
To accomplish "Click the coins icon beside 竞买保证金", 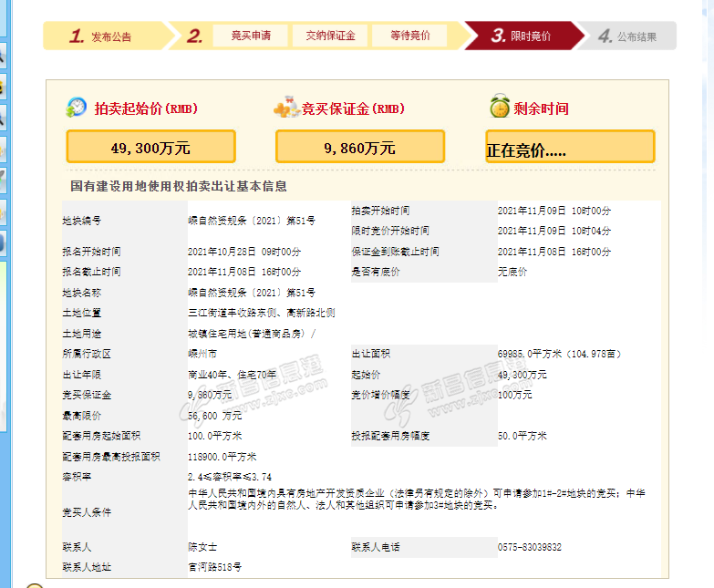I will click(x=286, y=108).
